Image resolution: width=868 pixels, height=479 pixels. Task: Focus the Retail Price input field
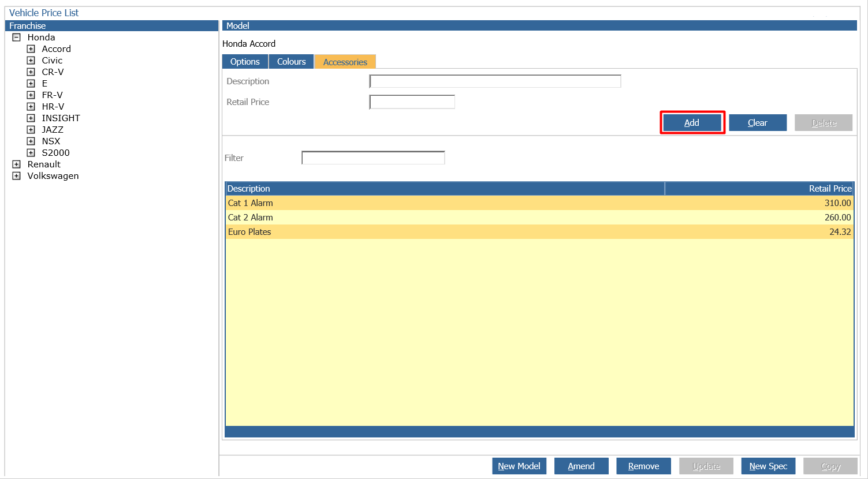(x=412, y=102)
